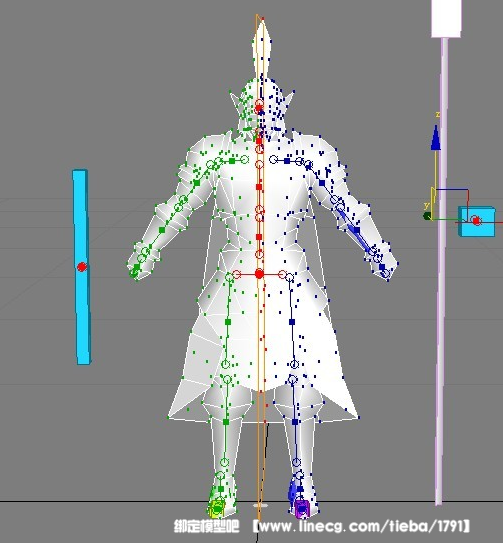The image size is (503, 543).
Task: Select the green forearm bone square node
Action: 161,230
